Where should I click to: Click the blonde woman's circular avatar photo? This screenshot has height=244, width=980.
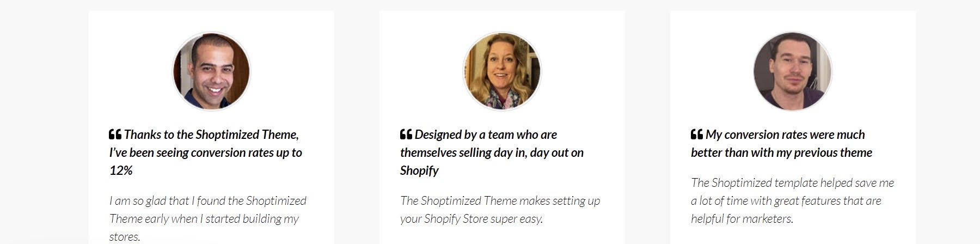pyautogui.click(x=502, y=71)
